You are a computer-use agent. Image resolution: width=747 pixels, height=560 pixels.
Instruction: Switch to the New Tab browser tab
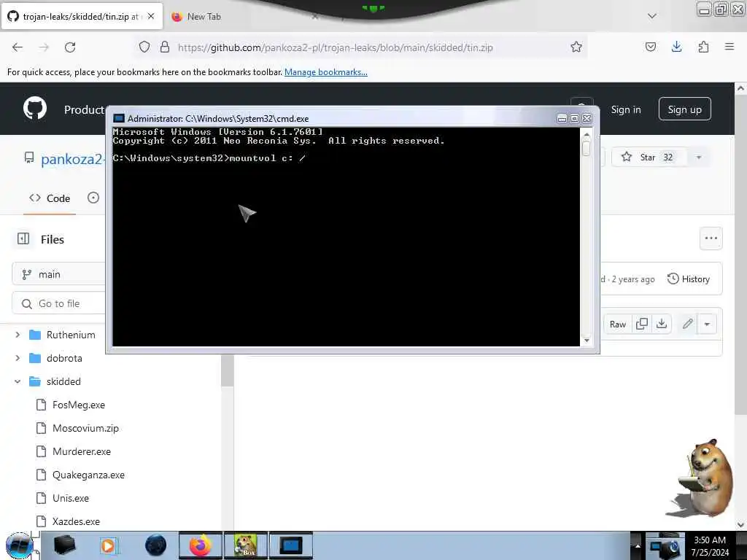[x=204, y=16]
